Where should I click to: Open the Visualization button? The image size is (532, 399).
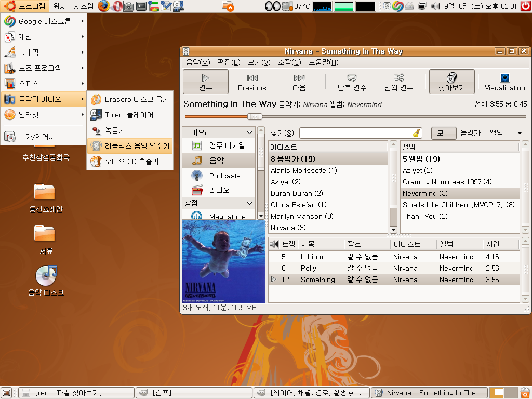coord(504,82)
